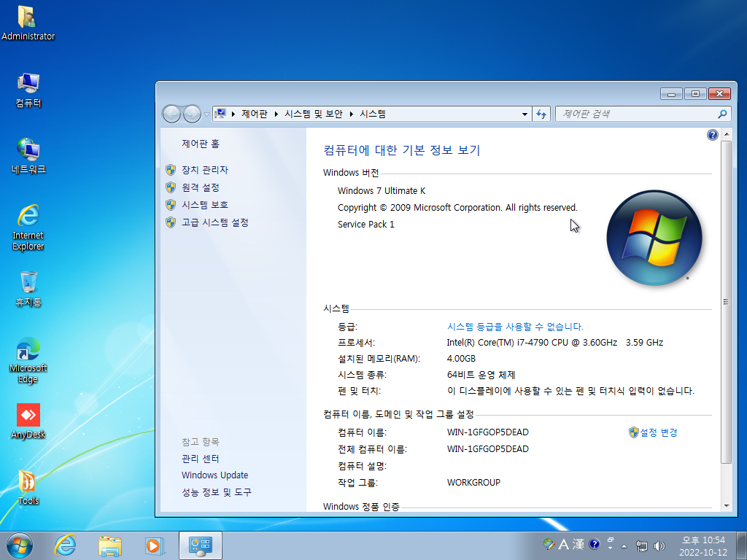The image size is (747, 560).
Task: Toggle the A input mode indicator
Action: (564, 544)
